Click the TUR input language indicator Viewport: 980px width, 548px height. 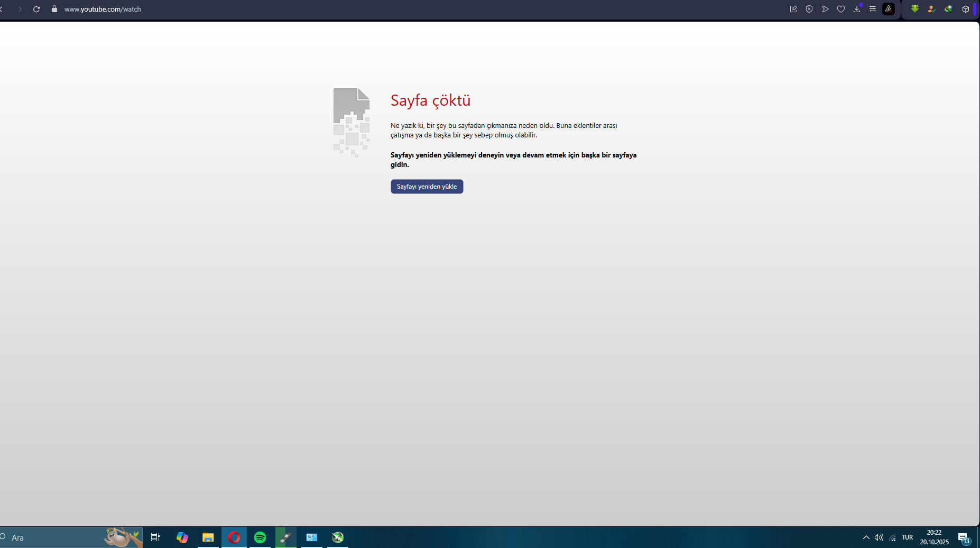pos(908,537)
